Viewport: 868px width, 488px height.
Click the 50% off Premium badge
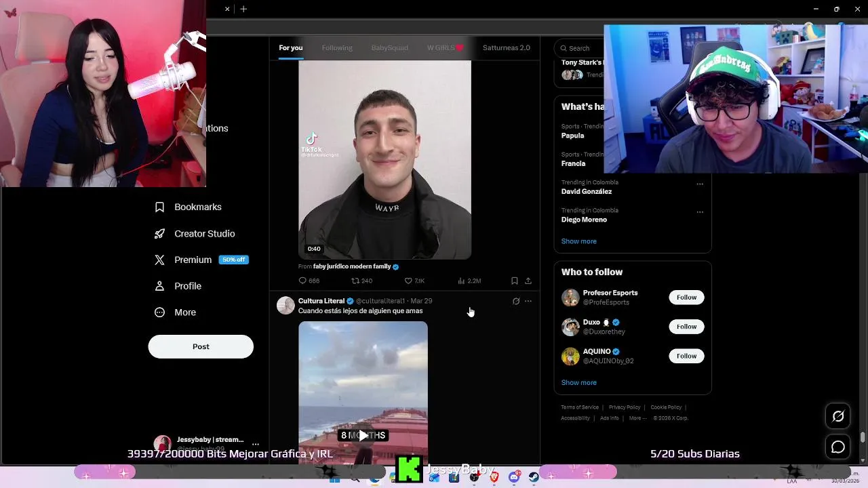(234, 260)
